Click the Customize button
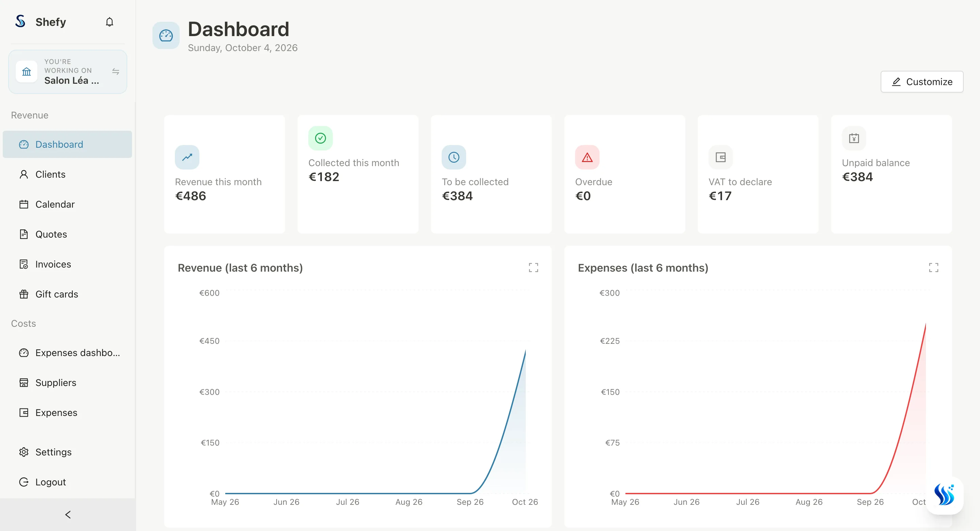The height and width of the screenshot is (531, 980). click(922, 81)
